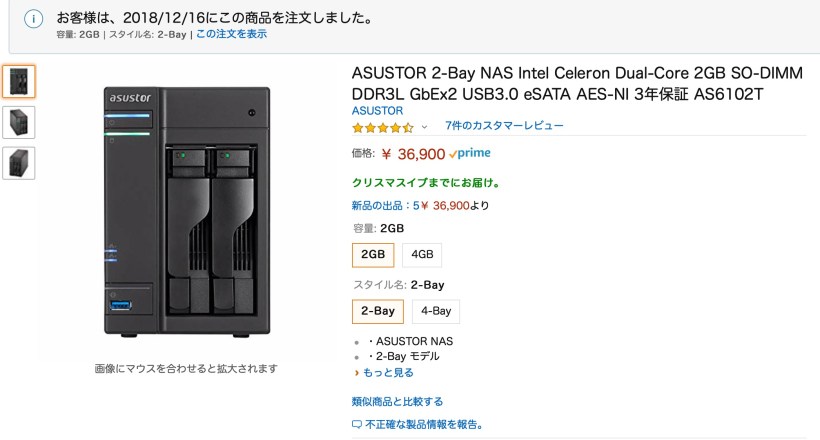Select the first product thumbnail (front view)
Screen dimensions: 820x440
coord(19,81)
